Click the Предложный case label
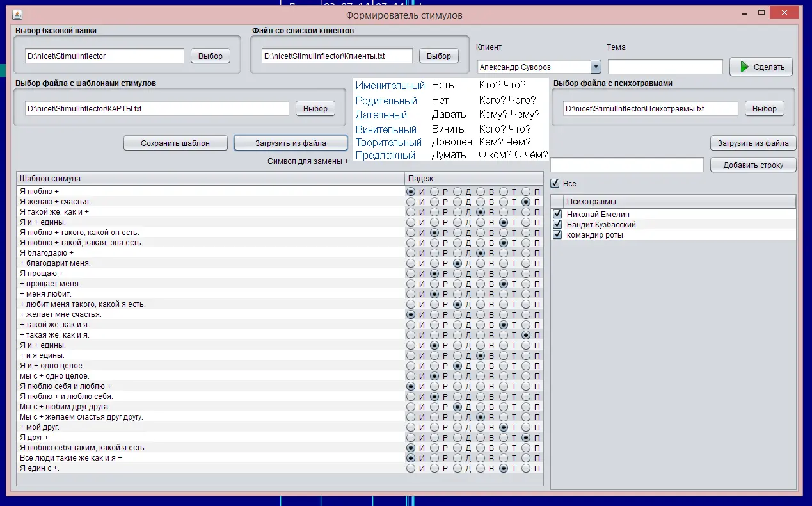This screenshot has width=812, height=506. (385, 155)
